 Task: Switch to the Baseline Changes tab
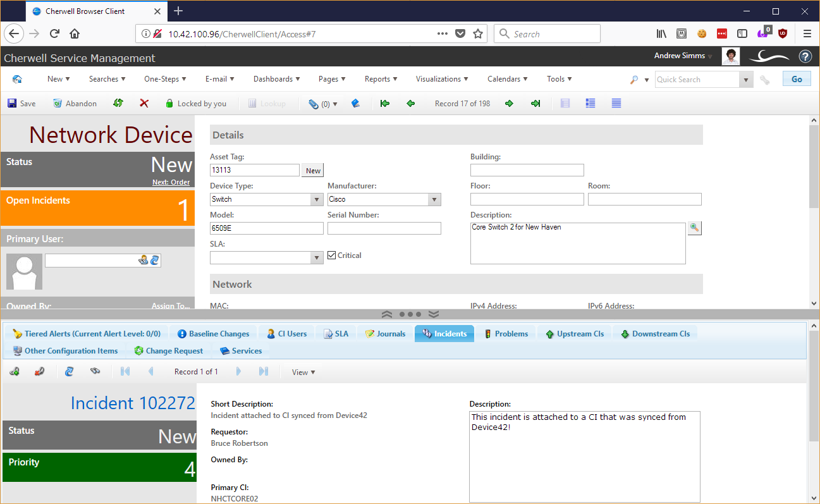(213, 334)
